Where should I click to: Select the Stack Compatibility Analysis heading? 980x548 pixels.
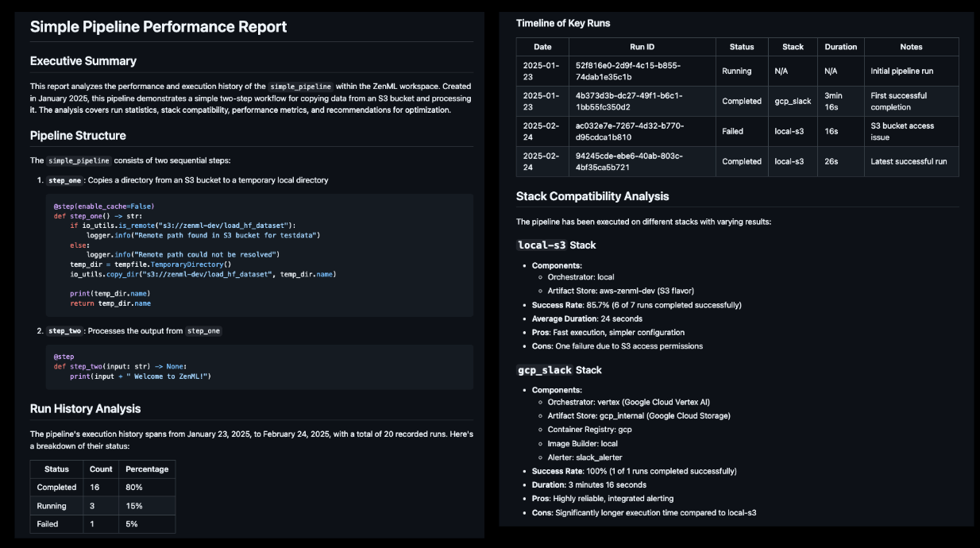pos(592,196)
